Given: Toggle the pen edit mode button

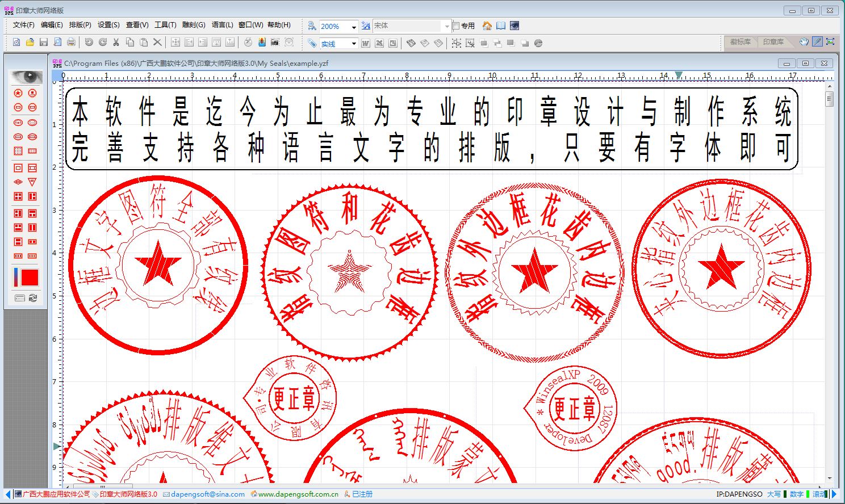Looking at the screenshot, I should tap(817, 42).
